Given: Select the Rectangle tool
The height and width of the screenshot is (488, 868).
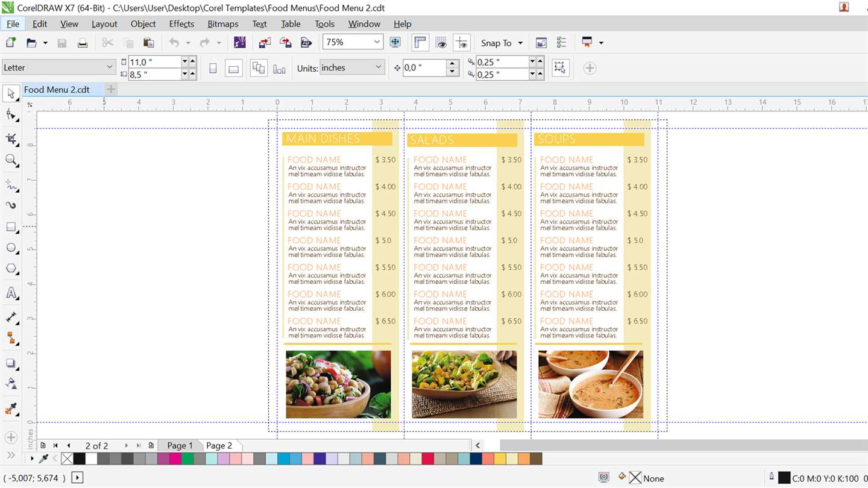Looking at the screenshot, I should [11, 227].
